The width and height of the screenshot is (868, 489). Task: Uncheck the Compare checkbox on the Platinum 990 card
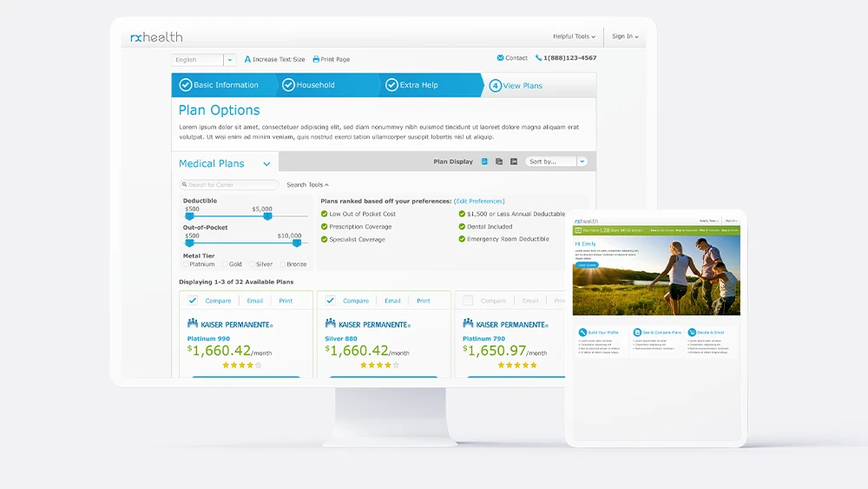pos(192,301)
